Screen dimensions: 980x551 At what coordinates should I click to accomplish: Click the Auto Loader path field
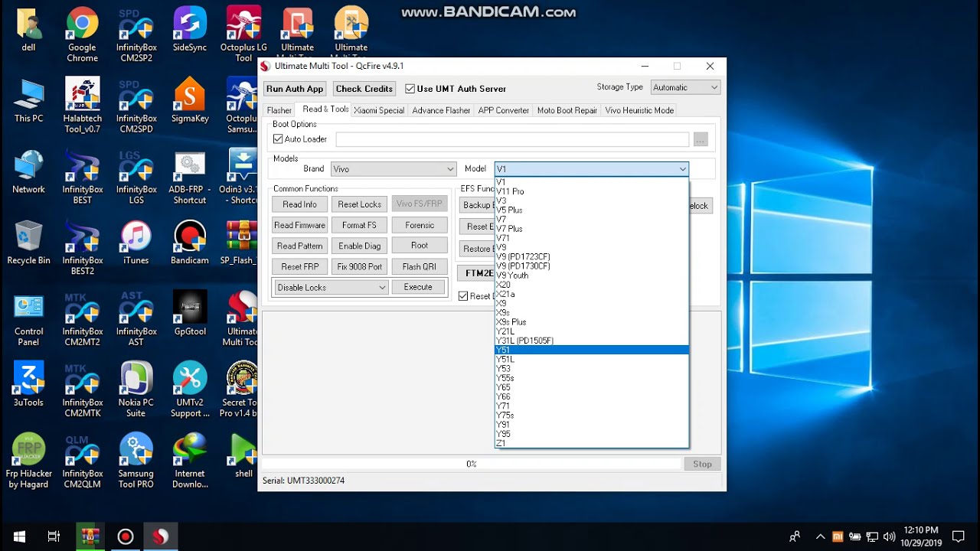tap(512, 139)
